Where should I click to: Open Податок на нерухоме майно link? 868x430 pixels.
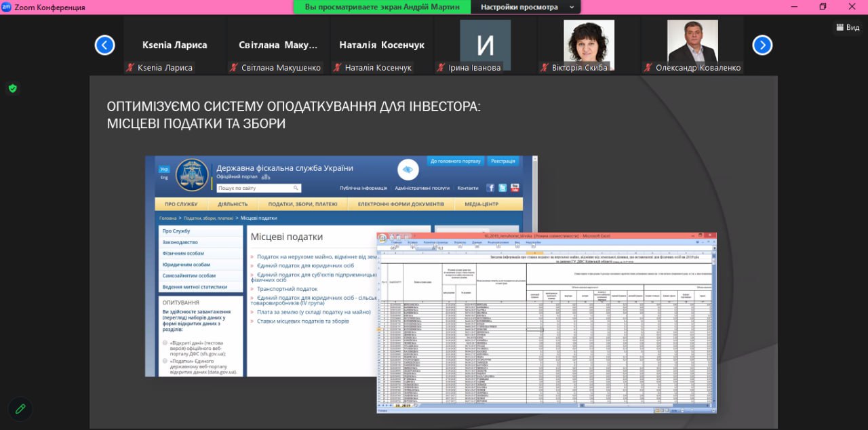316,257
